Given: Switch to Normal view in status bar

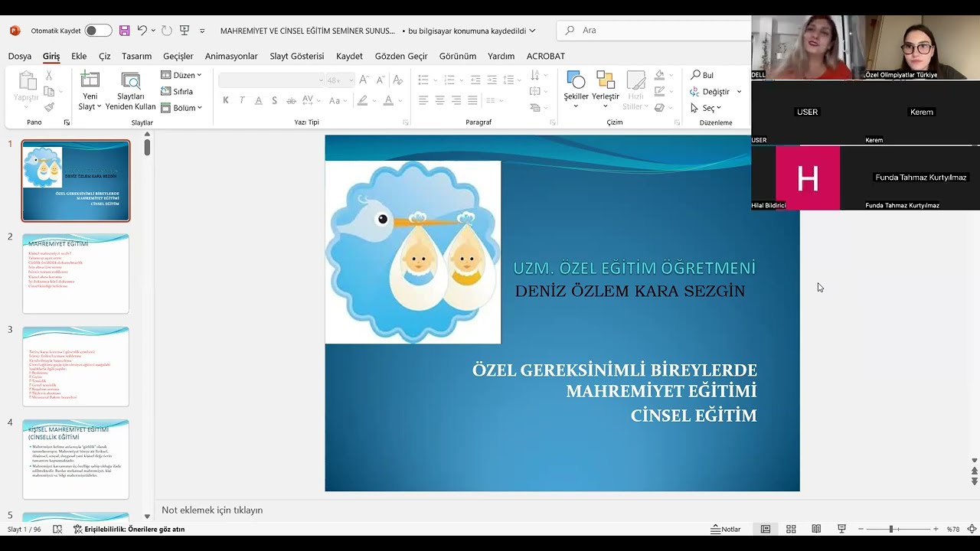Looking at the screenshot, I should (765, 529).
